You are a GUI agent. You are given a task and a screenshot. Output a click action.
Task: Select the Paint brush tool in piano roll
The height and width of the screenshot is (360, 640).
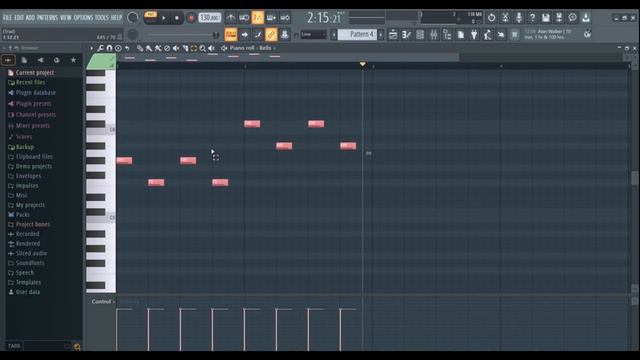click(149, 48)
